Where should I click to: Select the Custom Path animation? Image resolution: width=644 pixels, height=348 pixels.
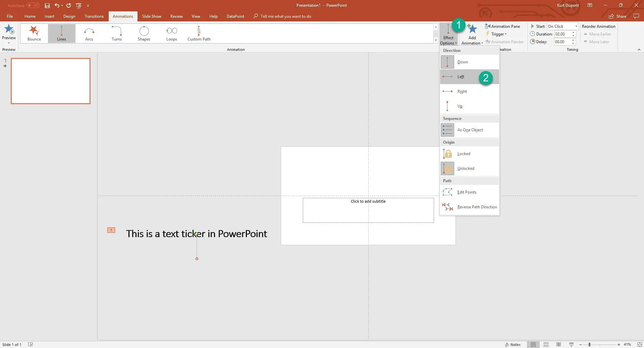(x=199, y=33)
